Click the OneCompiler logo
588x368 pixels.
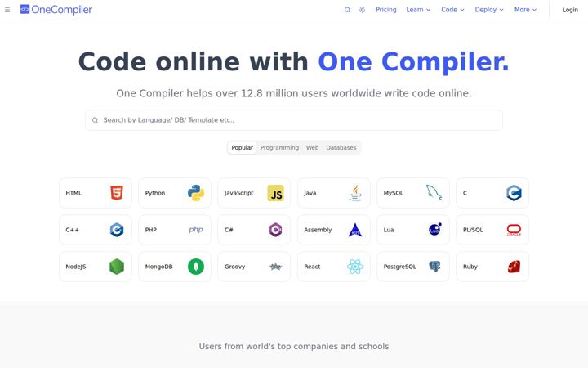click(x=56, y=9)
